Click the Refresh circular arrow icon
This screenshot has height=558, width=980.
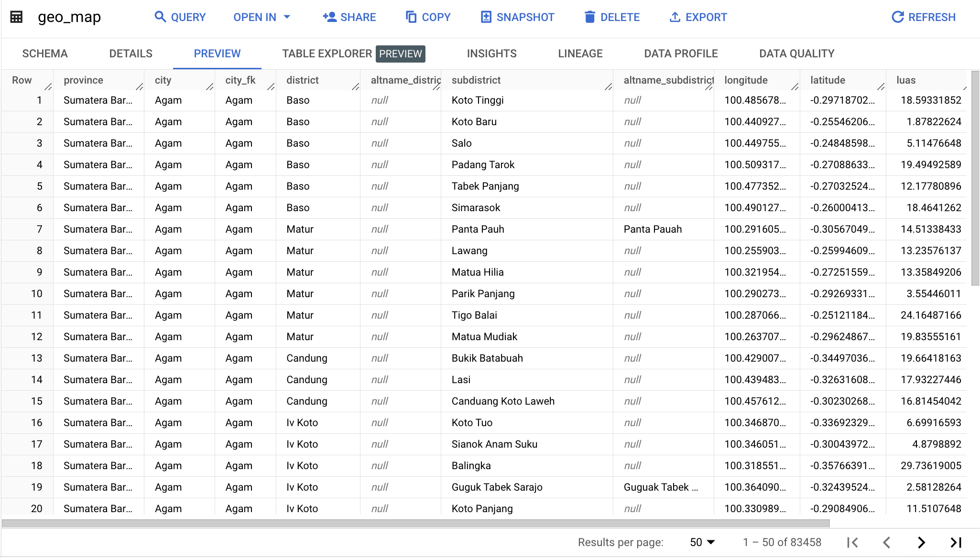click(x=898, y=17)
